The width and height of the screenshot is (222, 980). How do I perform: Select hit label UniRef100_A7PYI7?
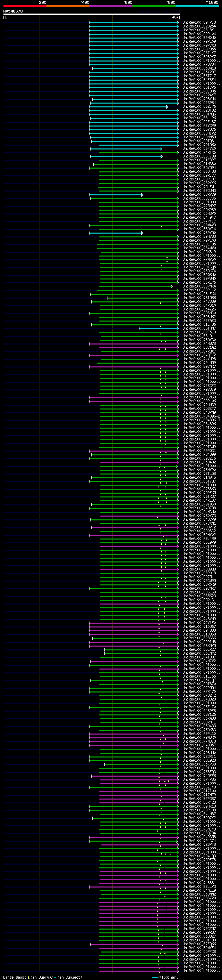point(199,221)
